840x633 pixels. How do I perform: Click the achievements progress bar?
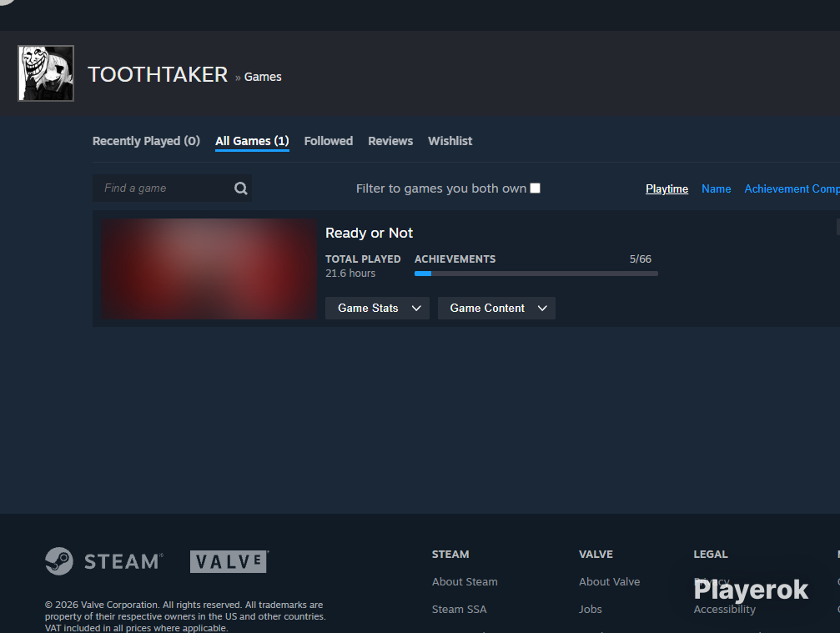[x=536, y=274]
